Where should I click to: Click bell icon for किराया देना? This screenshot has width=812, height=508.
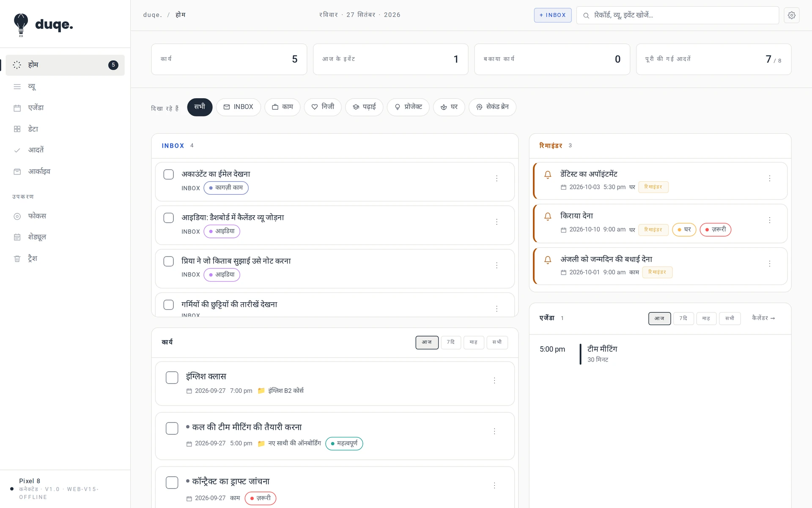548,216
